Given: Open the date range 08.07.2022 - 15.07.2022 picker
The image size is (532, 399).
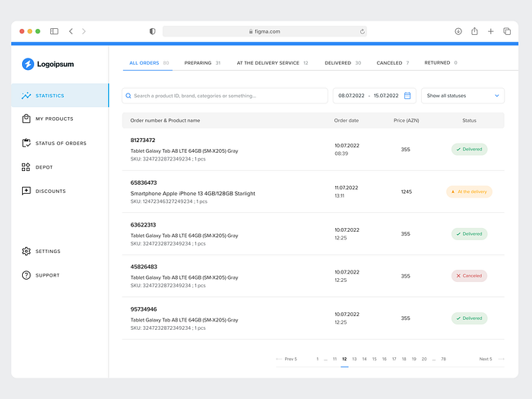Looking at the screenshot, I should click(x=369, y=96).
